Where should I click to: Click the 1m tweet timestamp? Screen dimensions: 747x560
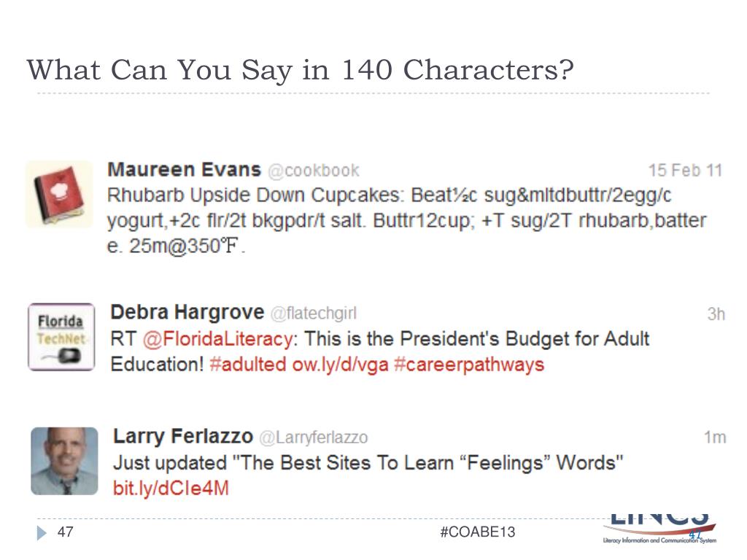tap(715, 437)
